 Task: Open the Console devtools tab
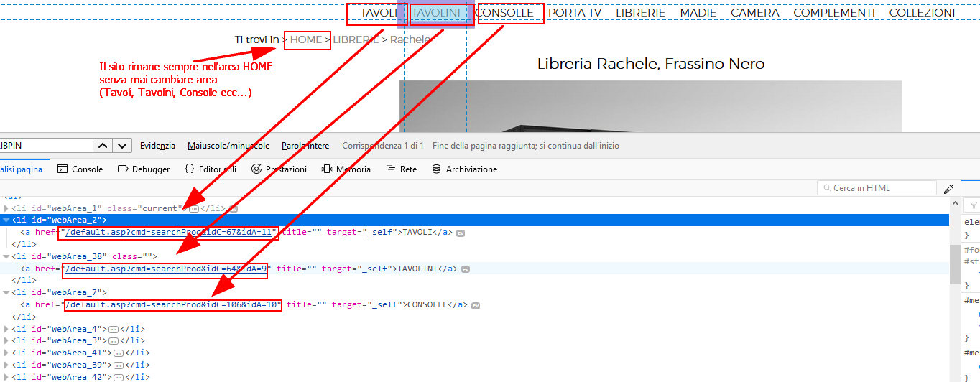point(80,169)
